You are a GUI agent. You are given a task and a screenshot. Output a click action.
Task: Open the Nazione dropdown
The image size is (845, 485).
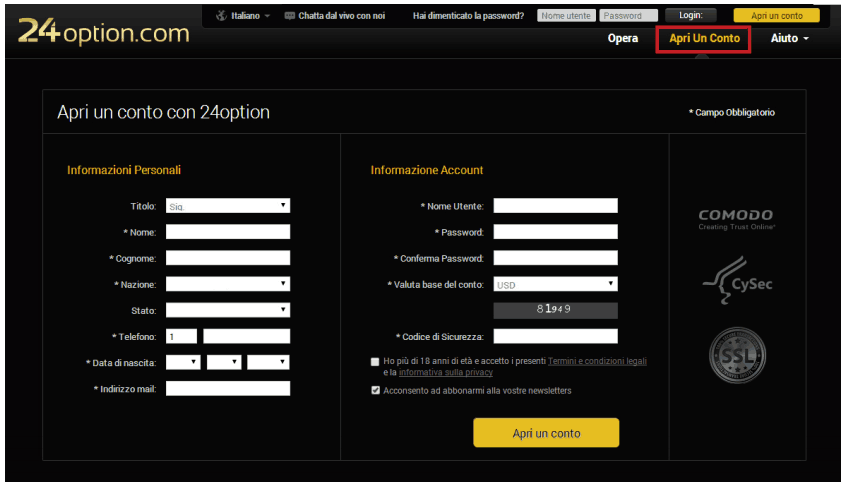tap(228, 284)
